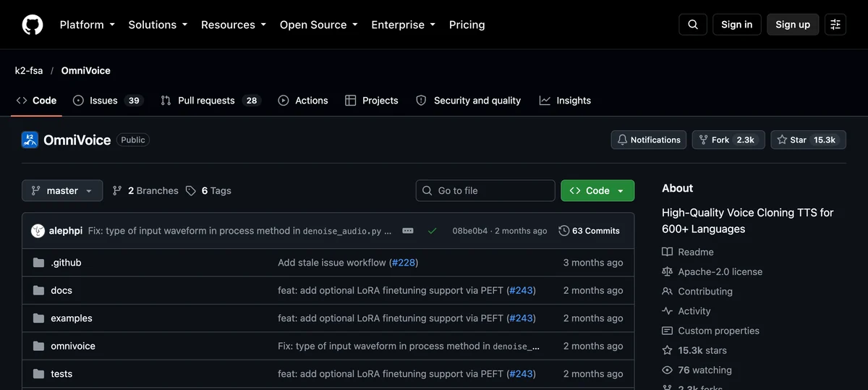Screen dimensions: 868x390
Task: Open the OmniVoice breadcrumb link
Action: [86, 71]
